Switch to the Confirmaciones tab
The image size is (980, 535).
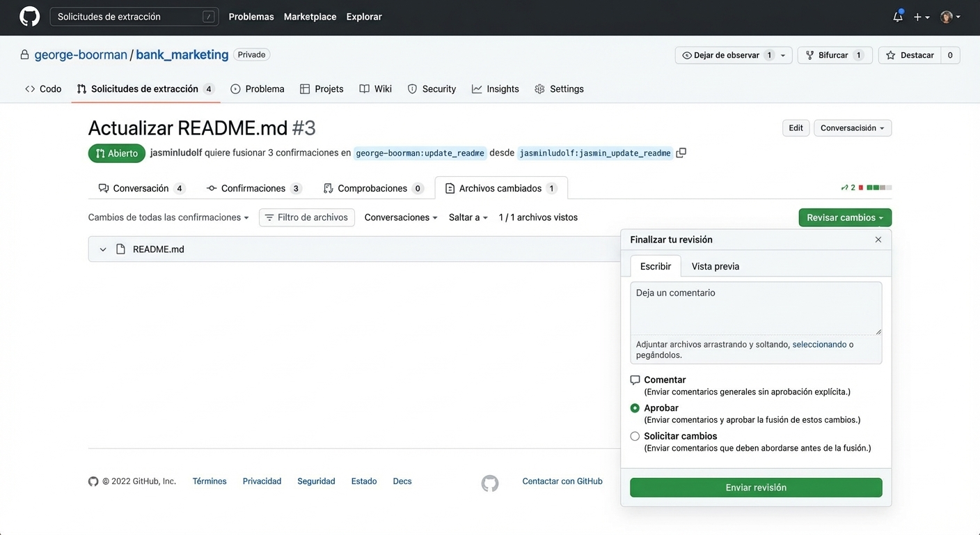(254, 188)
